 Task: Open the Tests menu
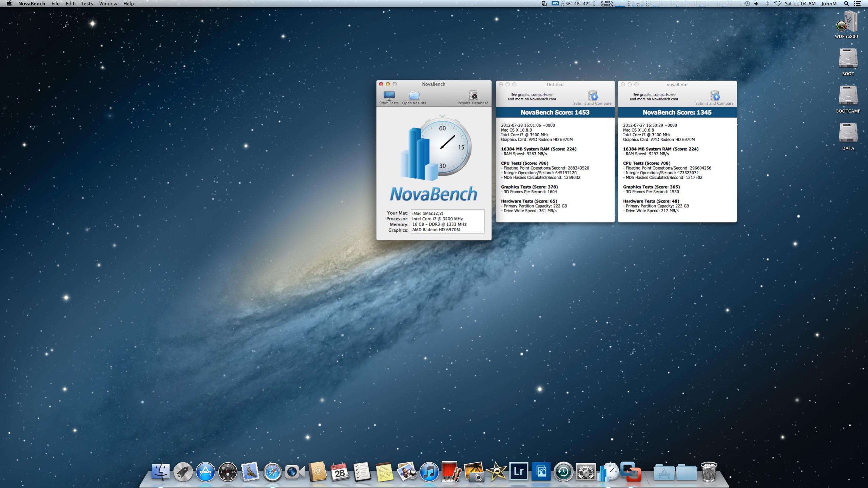click(87, 3)
